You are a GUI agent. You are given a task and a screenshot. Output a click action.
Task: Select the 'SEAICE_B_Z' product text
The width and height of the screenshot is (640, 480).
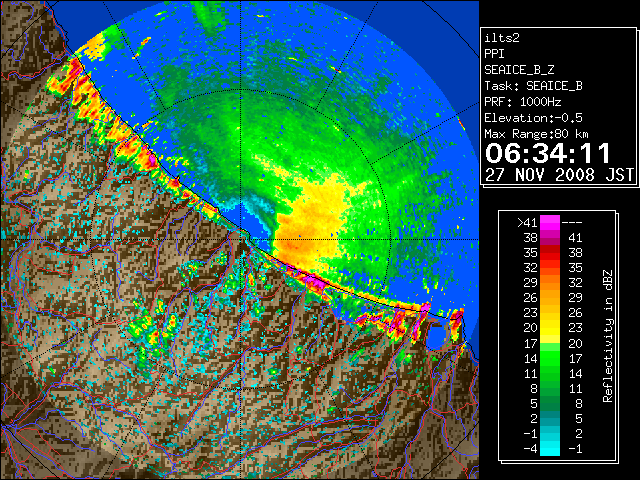[x=519, y=70]
